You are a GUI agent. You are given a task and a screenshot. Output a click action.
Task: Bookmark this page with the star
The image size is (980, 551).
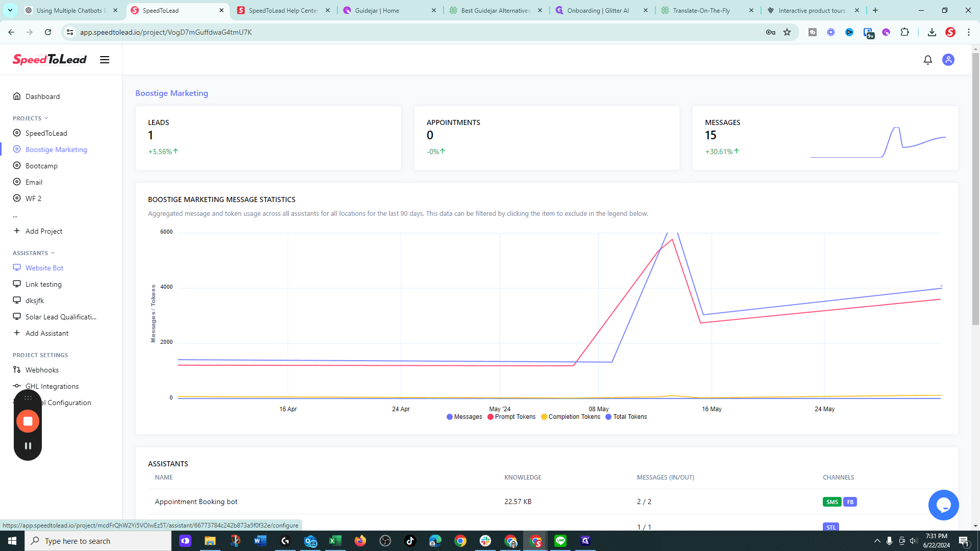(x=787, y=32)
